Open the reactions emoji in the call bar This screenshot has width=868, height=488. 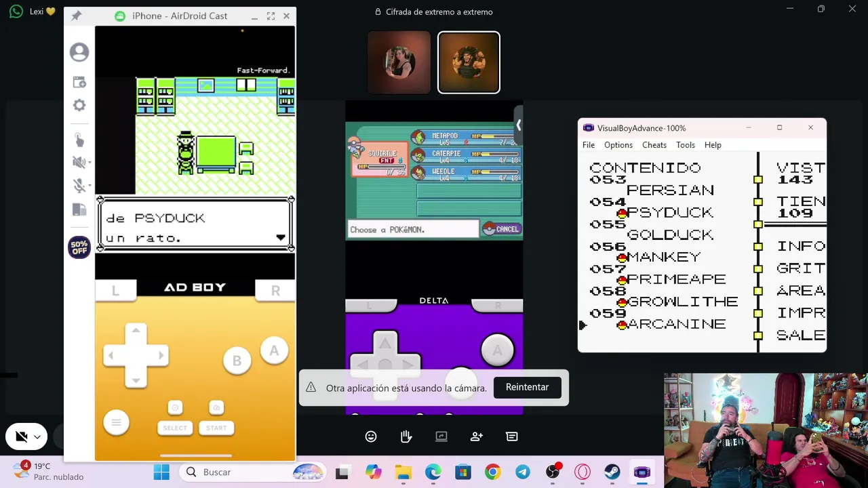(371, 436)
